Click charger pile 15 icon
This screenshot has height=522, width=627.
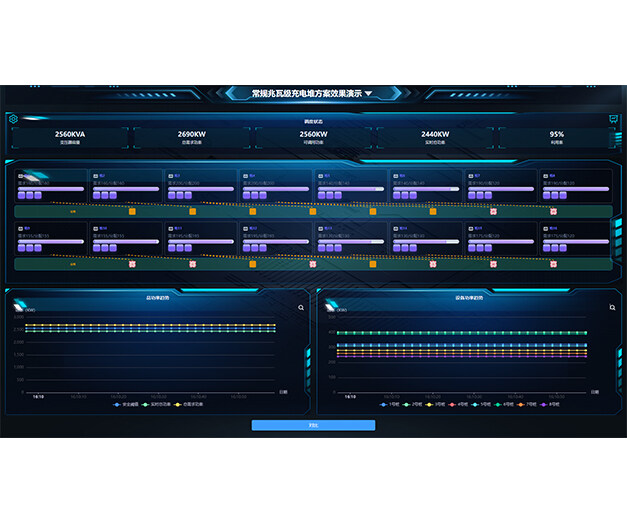tap(471, 229)
